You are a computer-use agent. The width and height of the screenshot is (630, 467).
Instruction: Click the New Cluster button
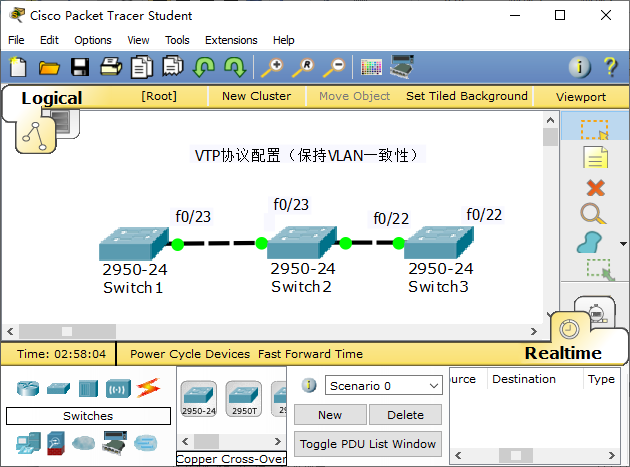point(256,96)
